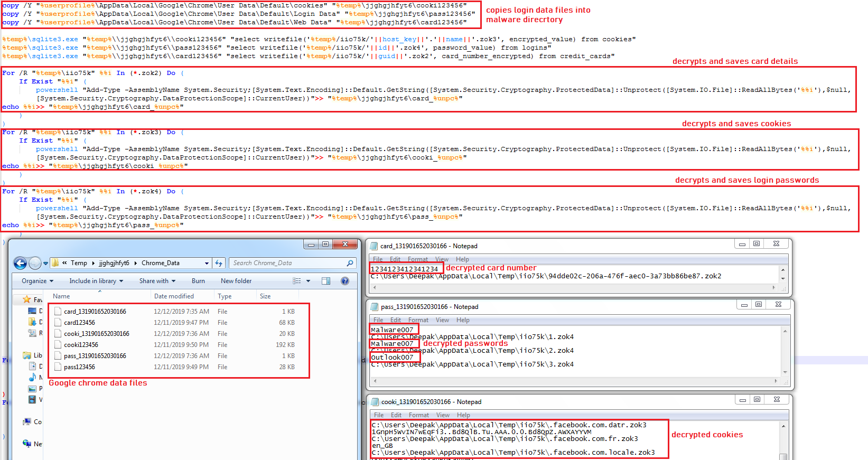Viewport: 868px width, 460px height.
Task: Click the Music note icon in navigation pane
Action: point(32,378)
